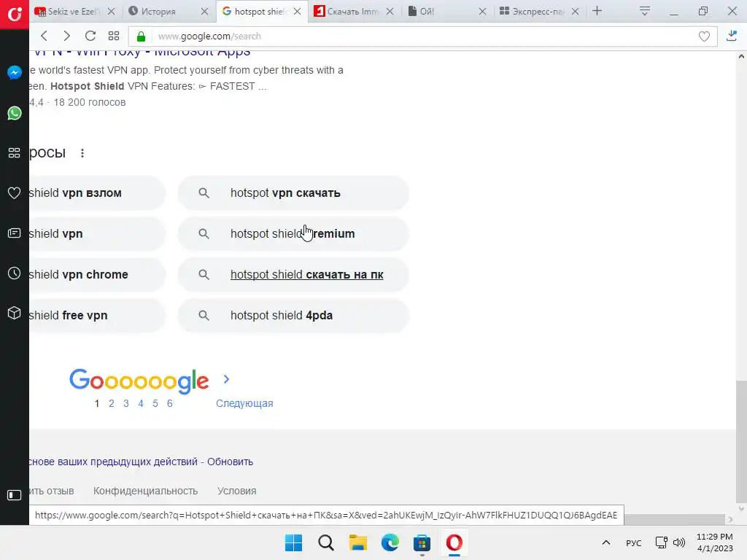Click the scrollbar up arrow
The image size is (747, 560).
pyautogui.click(x=741, y=56)
